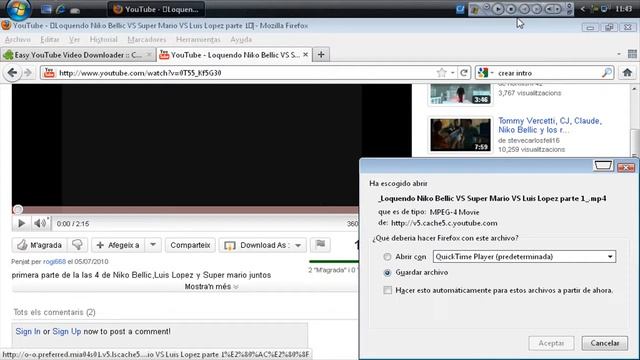
Task: Go to home page with house icon
Action: (x=627, y=73)
